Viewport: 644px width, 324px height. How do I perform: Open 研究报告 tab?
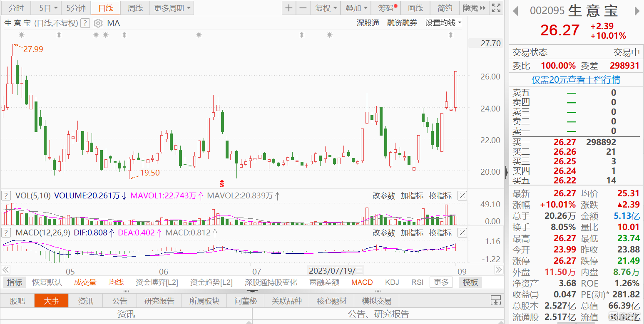pos(159,301)
